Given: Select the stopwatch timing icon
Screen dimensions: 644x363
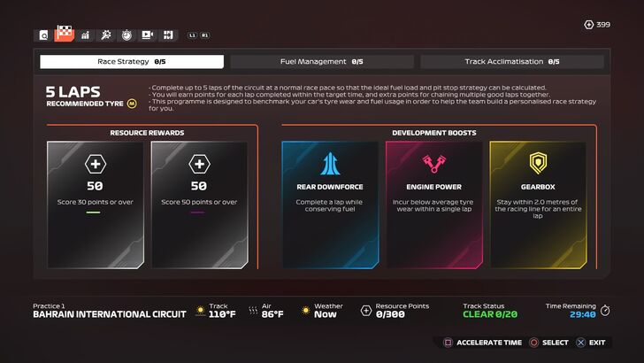Looking at the screenshot, I should [126, 35].
